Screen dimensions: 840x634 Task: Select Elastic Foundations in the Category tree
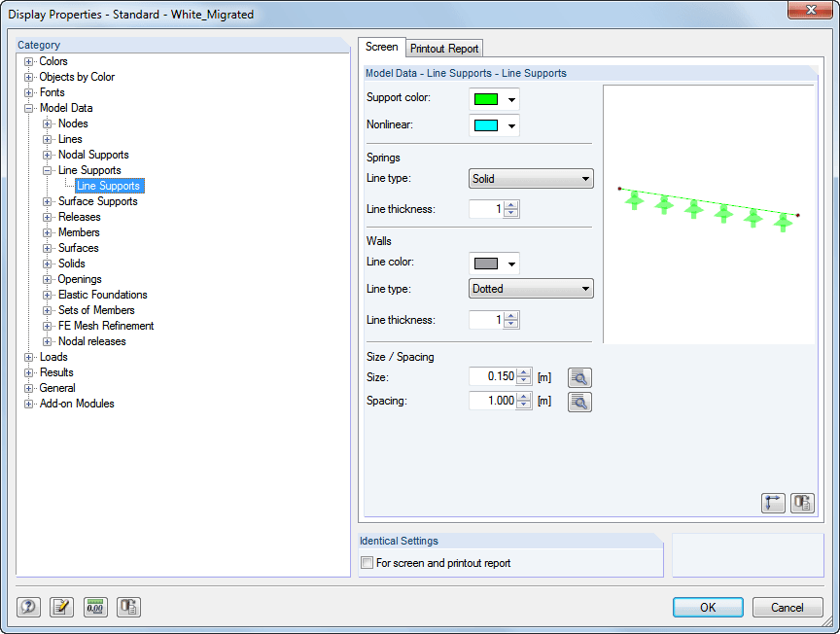click(102, 295)
